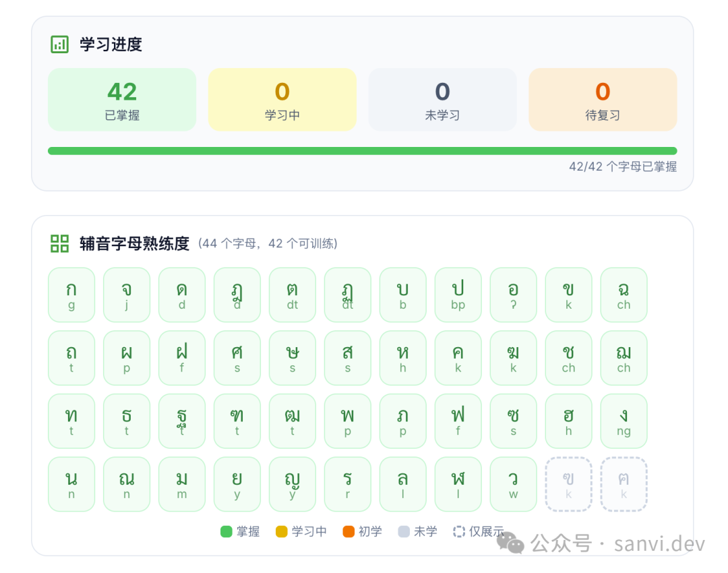Click the grid icon next to 辅音字母熟练度
This screenshot has height=573, width=728.
click(x=59, y=244)
